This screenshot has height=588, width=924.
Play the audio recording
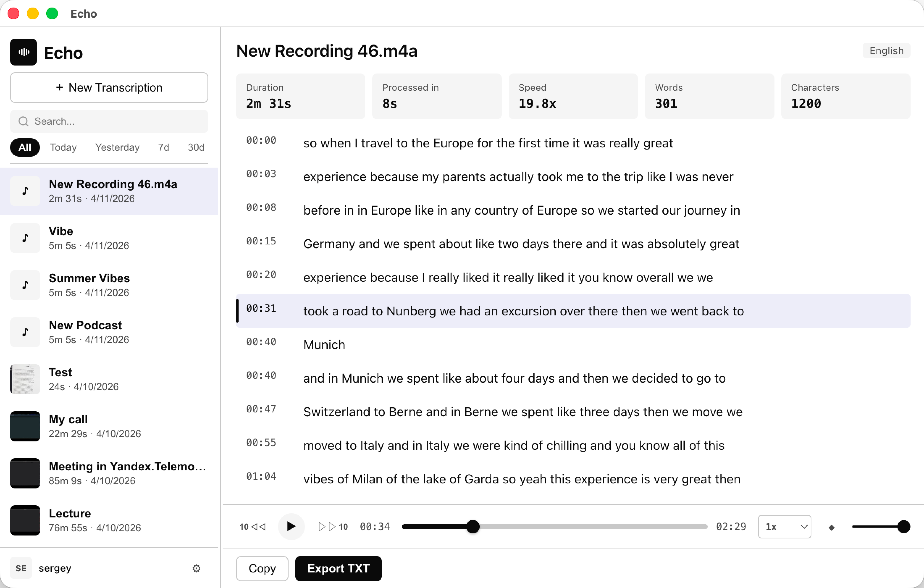click(291, 527)
